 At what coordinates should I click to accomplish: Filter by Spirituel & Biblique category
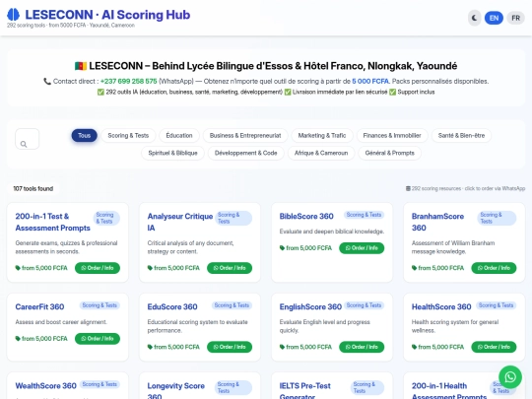172,153
